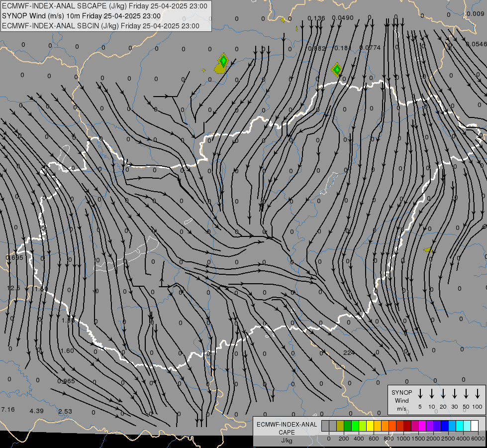This screenshot has height=448, width=487.
Task: Click the wind arrow above the 5 label
Action: [420, 394]
